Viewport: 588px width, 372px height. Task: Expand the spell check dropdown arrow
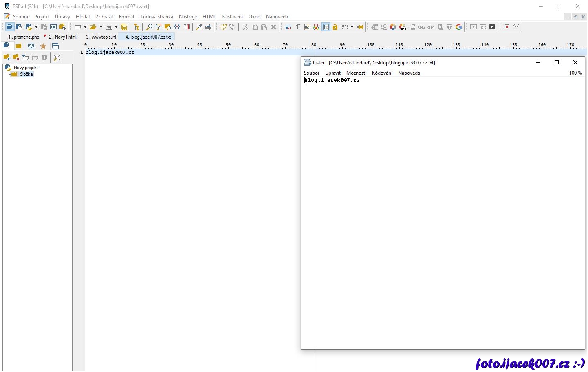[352, 27]
